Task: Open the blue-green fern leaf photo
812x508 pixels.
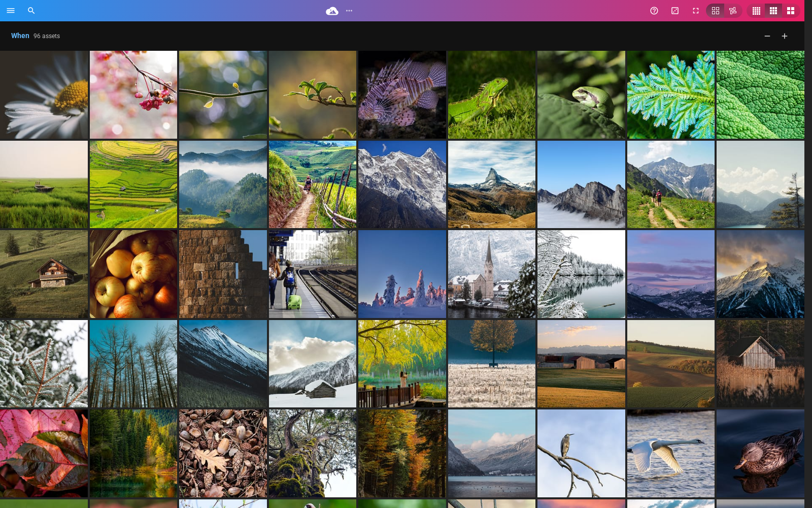Action: pos(671,94)
